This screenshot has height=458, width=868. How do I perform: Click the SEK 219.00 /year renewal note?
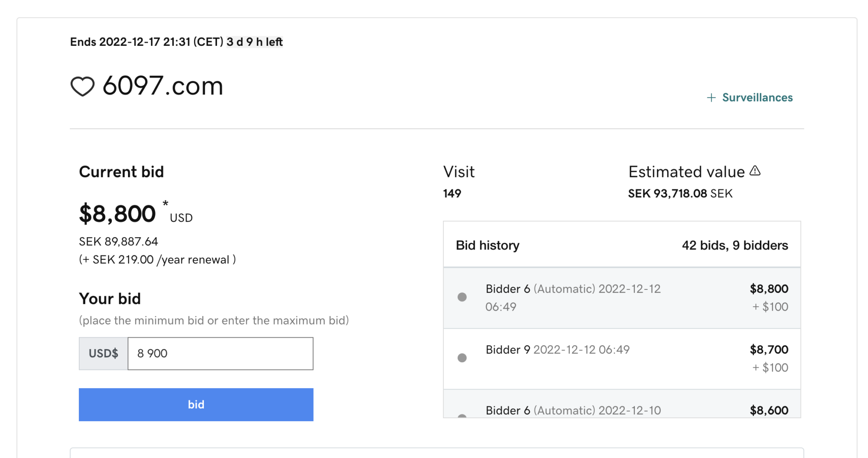pos(157,260)
